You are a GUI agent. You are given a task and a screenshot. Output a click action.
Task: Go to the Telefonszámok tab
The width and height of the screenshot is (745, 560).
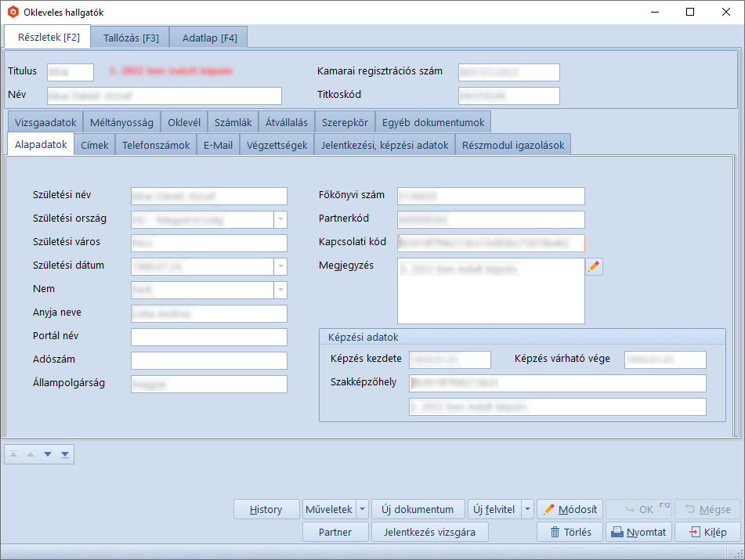click(x=156, y=145)
